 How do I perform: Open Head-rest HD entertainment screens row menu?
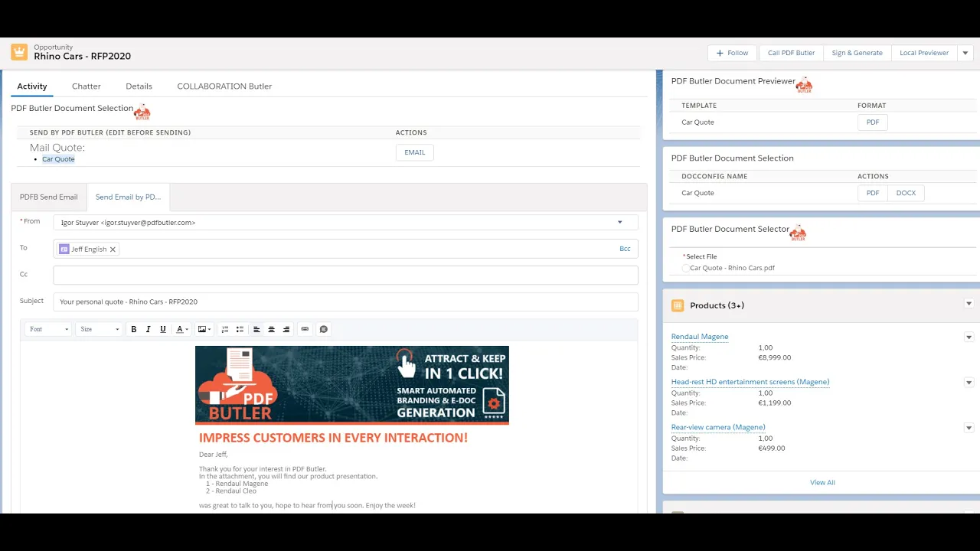point(969,383)
